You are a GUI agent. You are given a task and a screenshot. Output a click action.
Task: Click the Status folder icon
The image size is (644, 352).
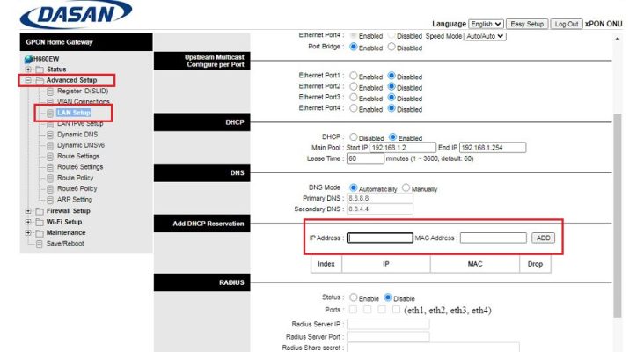[40, 70]
